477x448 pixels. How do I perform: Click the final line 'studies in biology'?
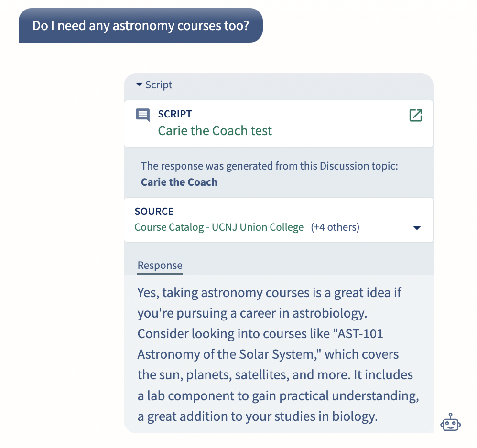tap(326, 416)
